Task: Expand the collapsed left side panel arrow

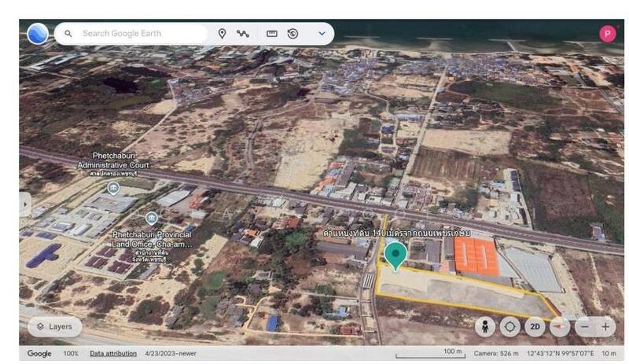Action: click(x=24, y=203)
